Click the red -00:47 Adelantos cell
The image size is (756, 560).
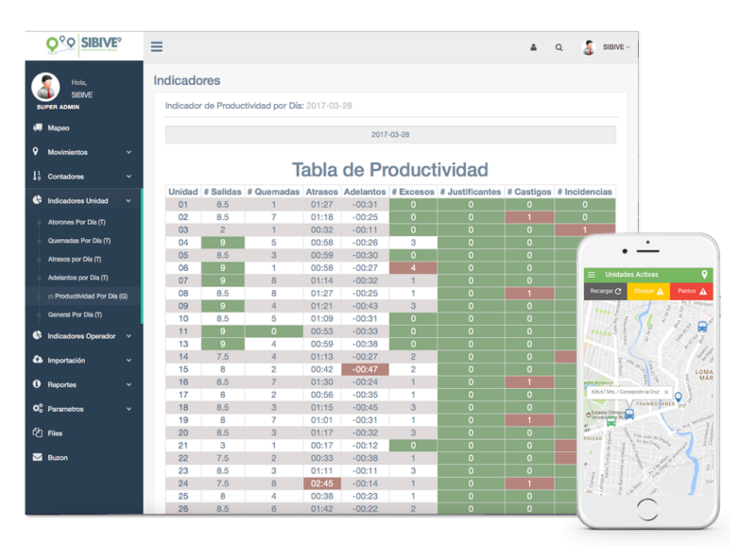[365, 369]
